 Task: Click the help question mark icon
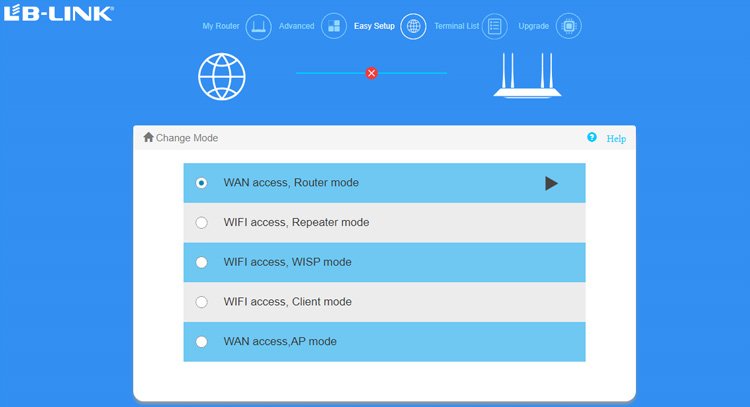(592, 137)
